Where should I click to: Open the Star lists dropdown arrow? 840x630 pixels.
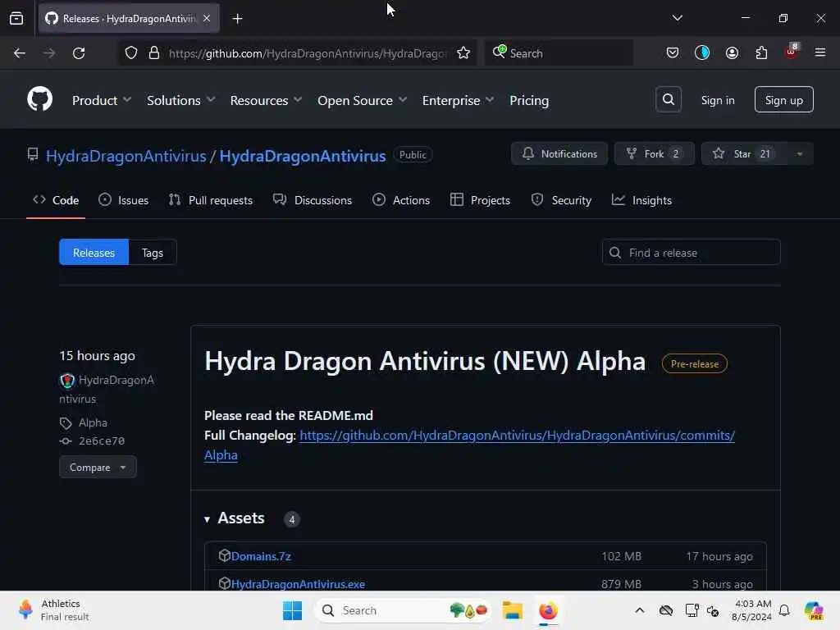pos(799,153)
